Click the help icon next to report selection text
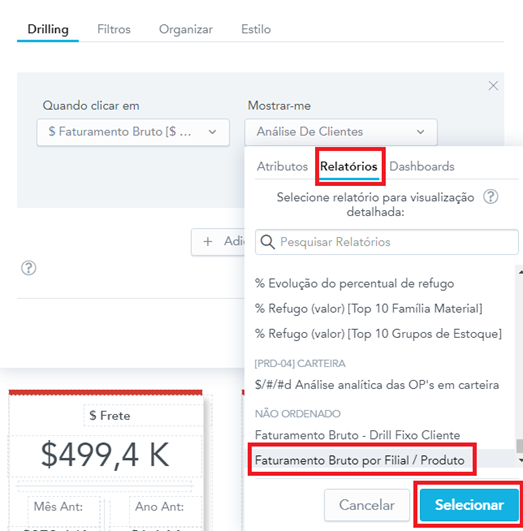 click(x=490, y=196)
